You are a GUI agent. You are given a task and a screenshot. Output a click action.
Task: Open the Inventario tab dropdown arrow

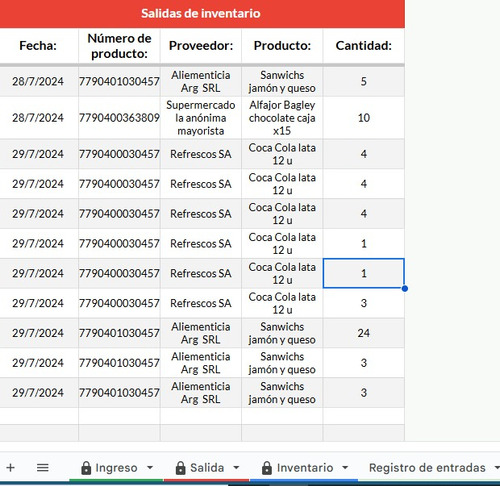345,468
